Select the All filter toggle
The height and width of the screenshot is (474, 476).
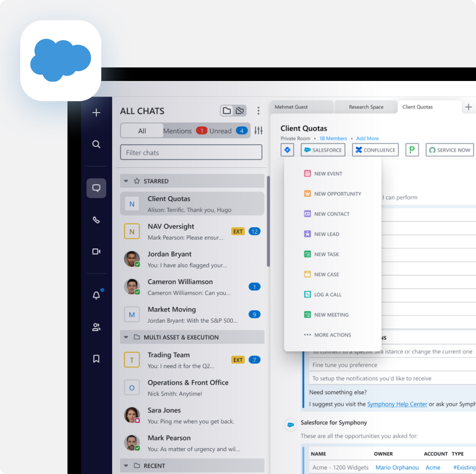pos(142,131)
